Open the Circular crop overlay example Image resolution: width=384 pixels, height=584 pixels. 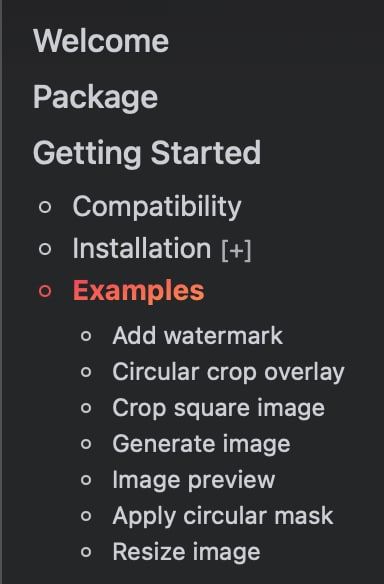pyautogui.click(x=228, y=372)
